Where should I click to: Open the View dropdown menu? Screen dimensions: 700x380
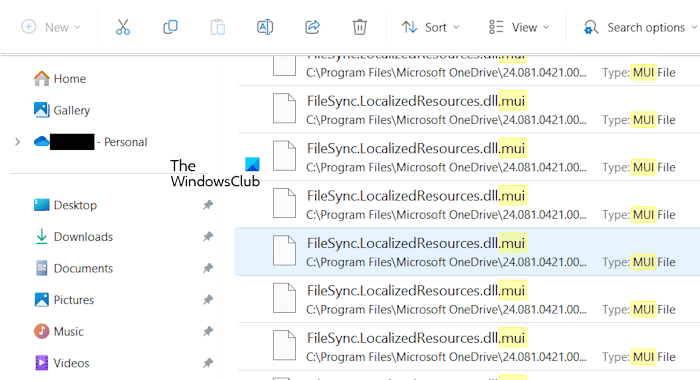(519, 27)
